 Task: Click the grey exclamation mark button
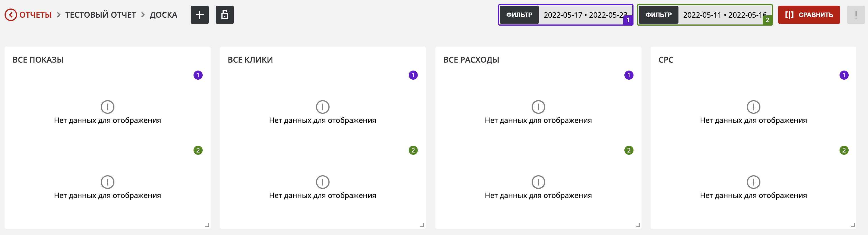pos(855,15)
